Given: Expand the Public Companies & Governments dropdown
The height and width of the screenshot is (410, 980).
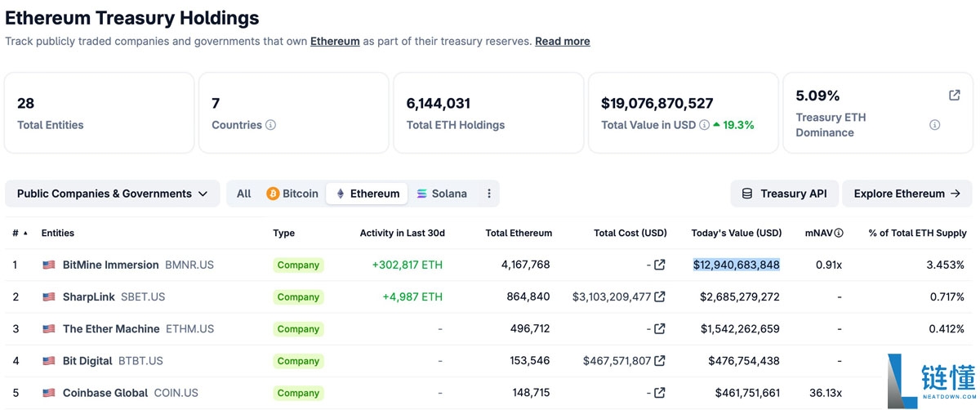Looking at the screenshot, I should (x=113, y=194).
